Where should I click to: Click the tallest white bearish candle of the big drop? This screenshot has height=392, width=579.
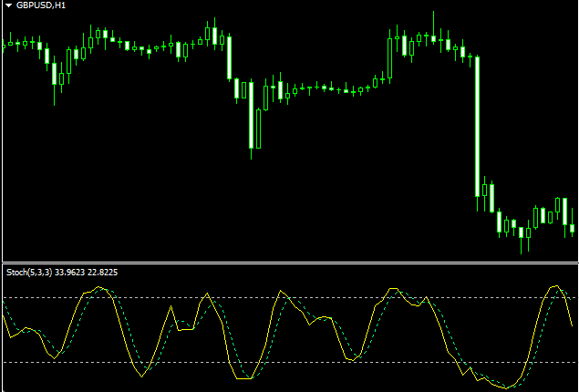point(477,126)
